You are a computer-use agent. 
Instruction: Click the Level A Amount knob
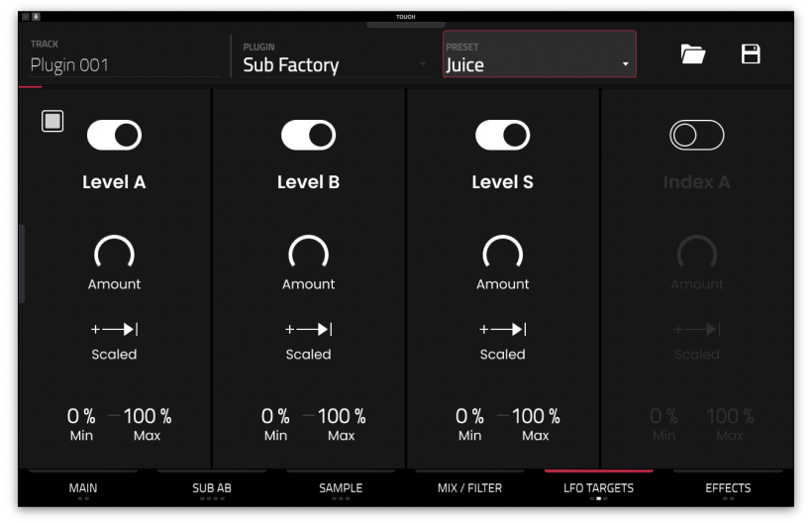pos(114,255)
